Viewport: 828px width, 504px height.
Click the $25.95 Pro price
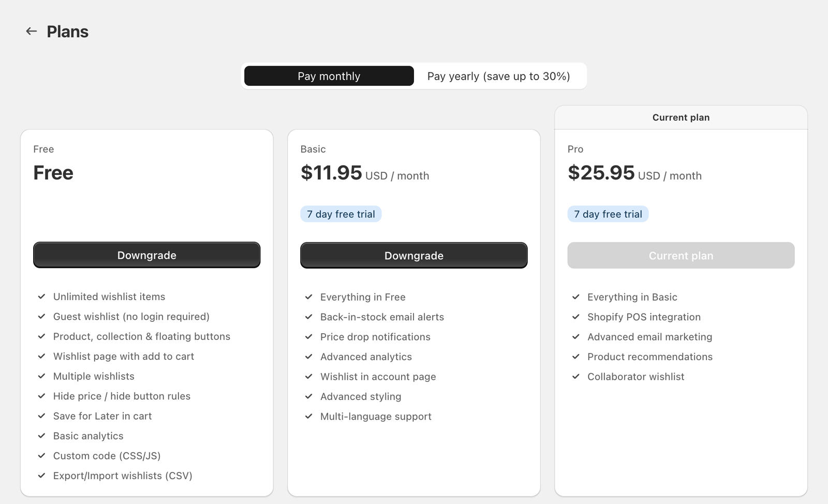(601, 173)
